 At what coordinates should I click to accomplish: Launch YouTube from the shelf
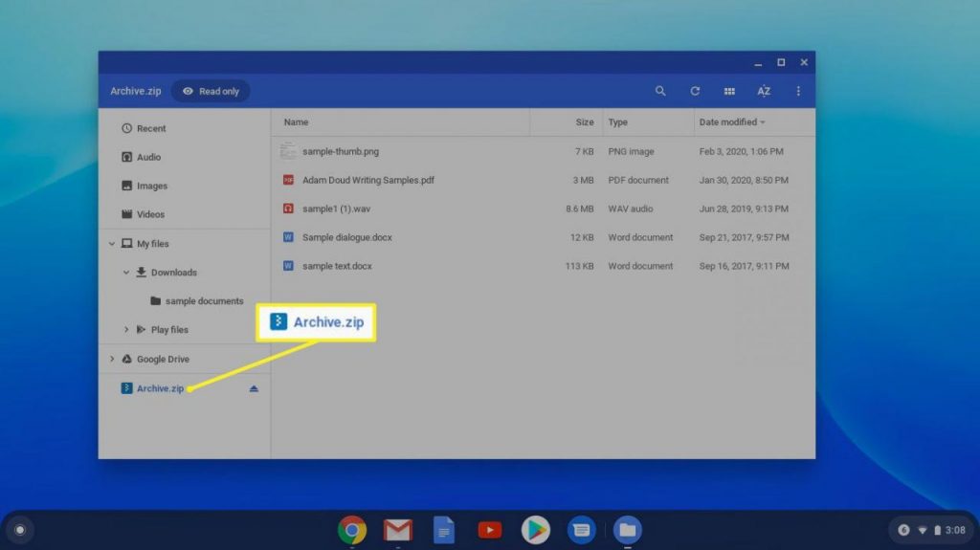click(x=490, y=530)
